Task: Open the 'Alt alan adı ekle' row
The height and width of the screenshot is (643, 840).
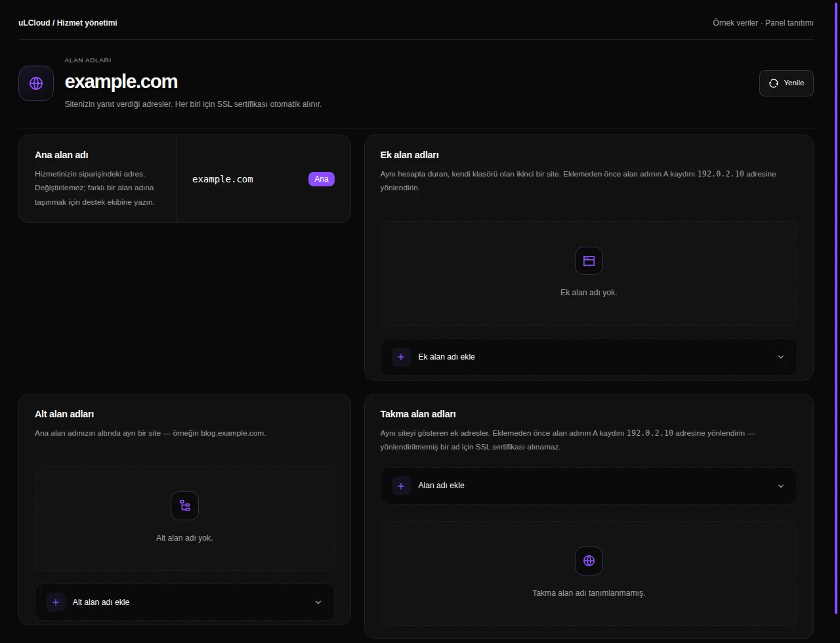Action: tap(184, 602)
